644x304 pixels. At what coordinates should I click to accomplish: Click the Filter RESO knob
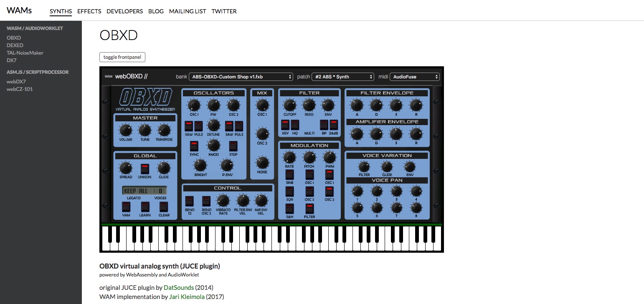click(309, 105)
